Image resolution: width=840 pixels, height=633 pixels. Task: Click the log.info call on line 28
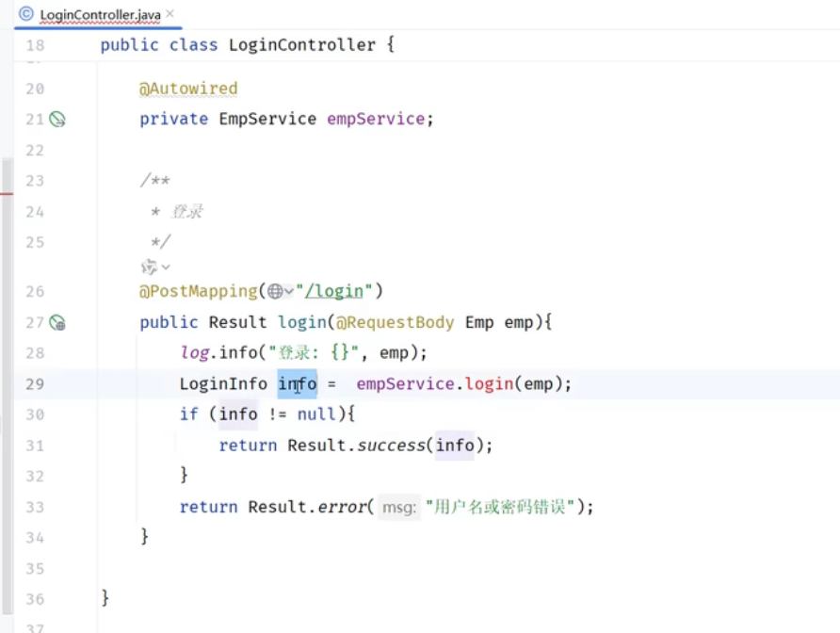click(218, 352)
